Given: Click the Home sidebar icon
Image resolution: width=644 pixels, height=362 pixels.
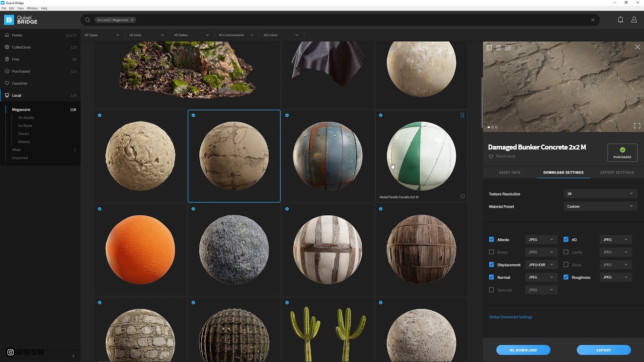Looking at the screenshot, I should coord(7,35).
